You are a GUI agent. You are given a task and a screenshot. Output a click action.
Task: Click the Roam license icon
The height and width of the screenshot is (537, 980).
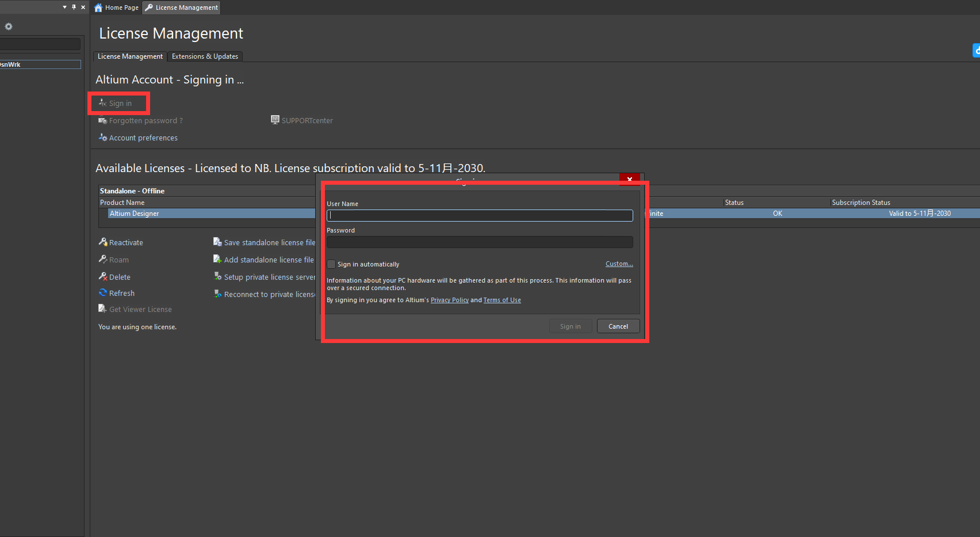pyautogui.click(x=103, y=259)
